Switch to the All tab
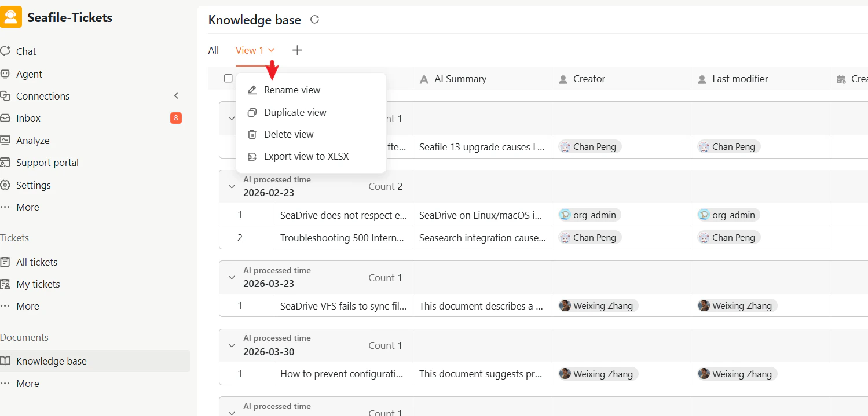The image size is (868, 416). [214, 50]
